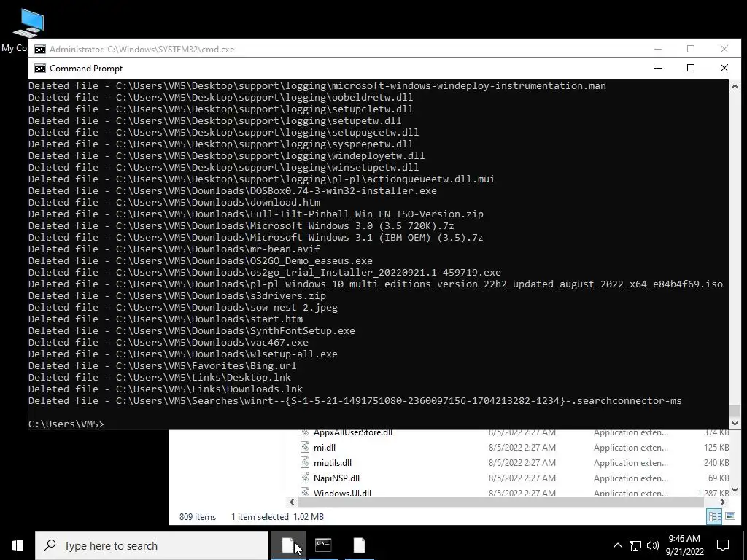
Task: Click the miutils.dll file icon
Action: [x=305, y=463]
